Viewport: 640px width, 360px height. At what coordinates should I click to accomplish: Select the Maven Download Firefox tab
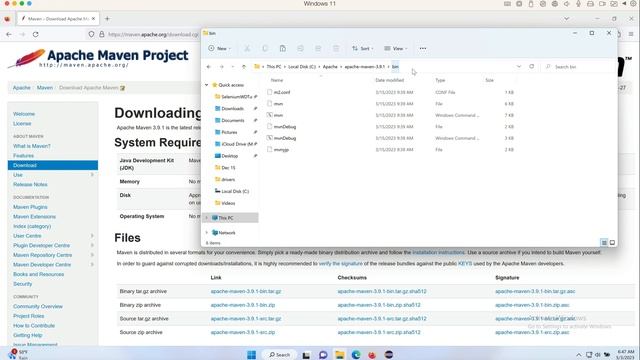(58, 19)
